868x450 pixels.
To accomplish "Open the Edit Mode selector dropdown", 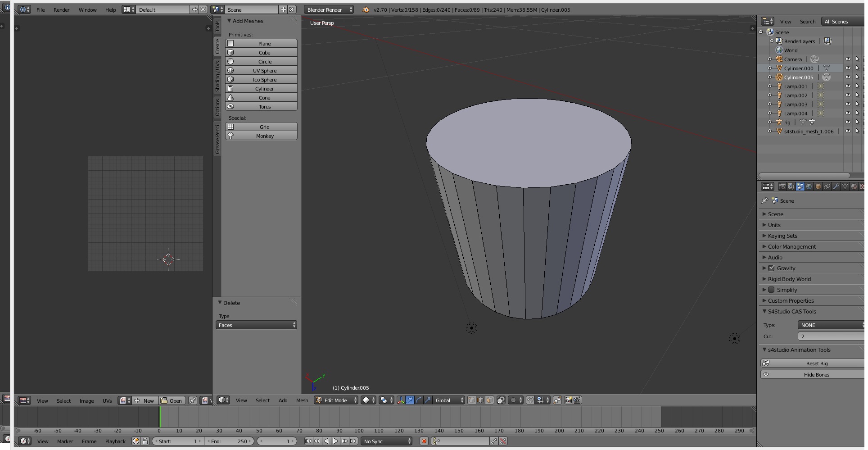I will [336, 400].
